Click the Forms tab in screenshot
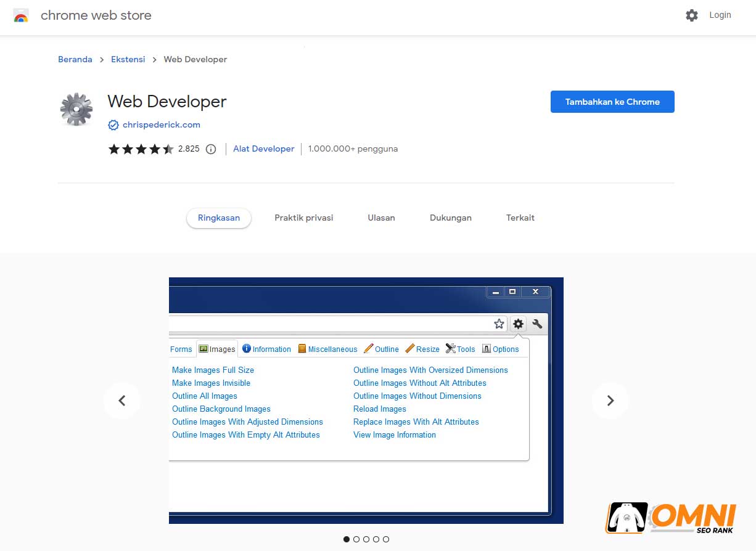 click(181, 349)
